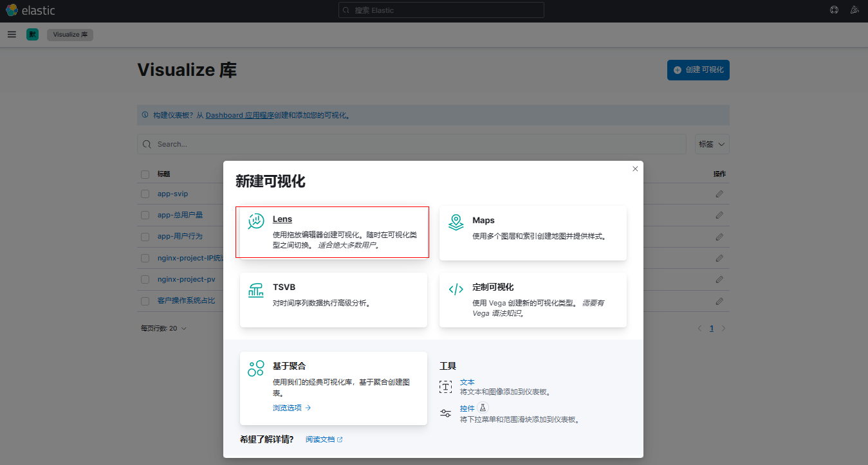Click the aggregation-based bubbles icon
The image size is (868, 465).
[256, 368]
